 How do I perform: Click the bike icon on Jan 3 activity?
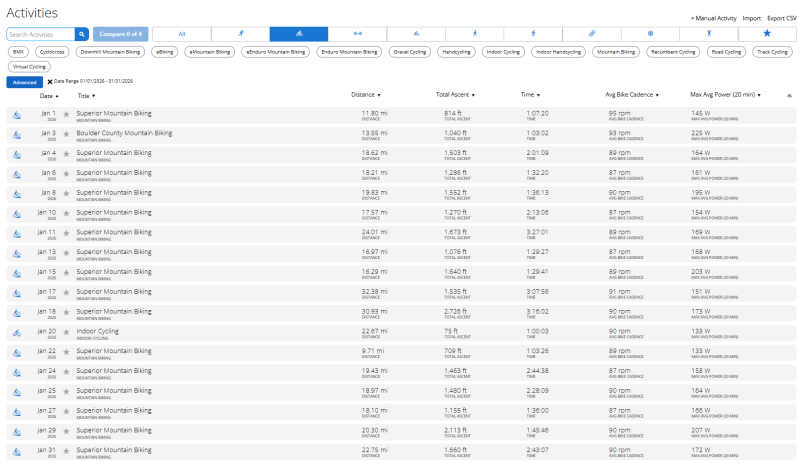point(17,134)
